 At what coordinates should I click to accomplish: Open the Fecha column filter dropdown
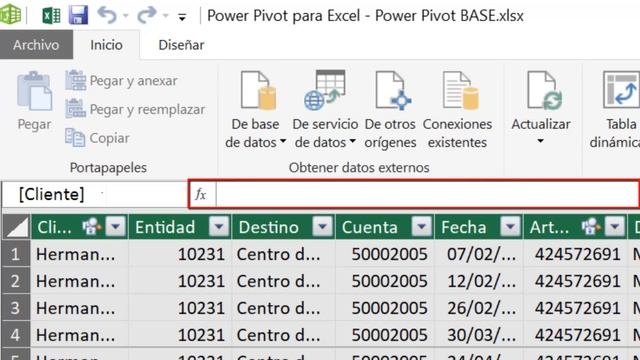tap(510, 226)
